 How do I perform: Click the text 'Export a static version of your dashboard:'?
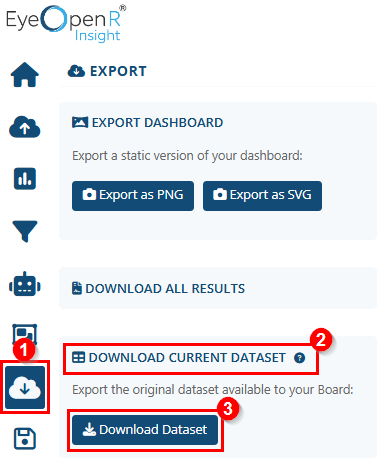point(187,156)
